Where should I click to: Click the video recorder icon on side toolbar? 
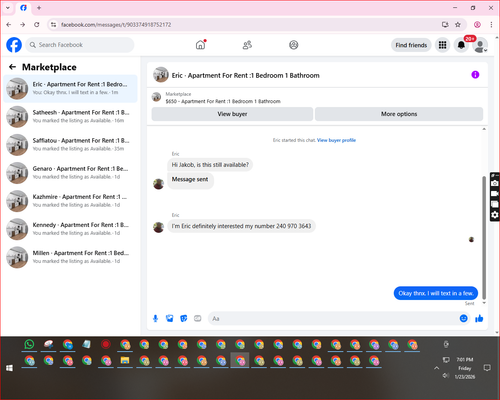[495, 193]
